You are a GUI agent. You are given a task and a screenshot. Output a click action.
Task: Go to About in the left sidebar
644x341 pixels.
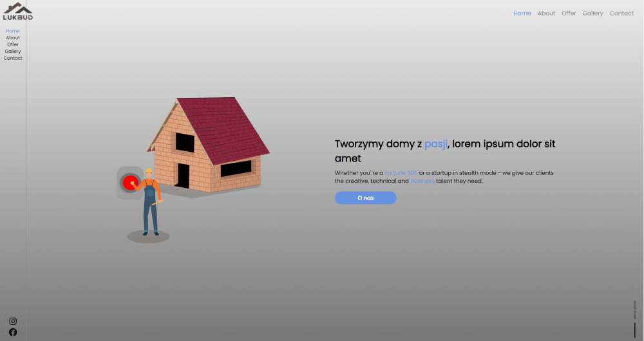point(13,38)
